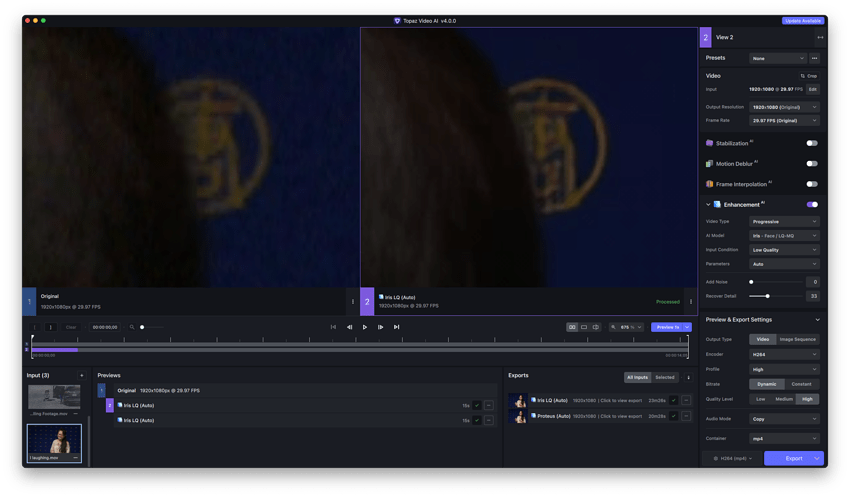This screenshot has height=497, width=850.
Task: Switch output type to Image Sequence
Action: [x=798, y=340]
